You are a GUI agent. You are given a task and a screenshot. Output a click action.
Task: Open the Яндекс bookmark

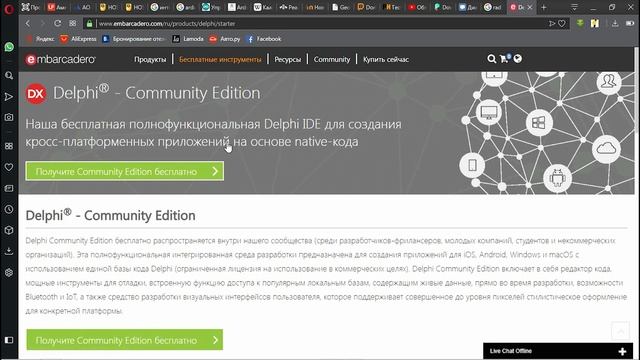40,39
